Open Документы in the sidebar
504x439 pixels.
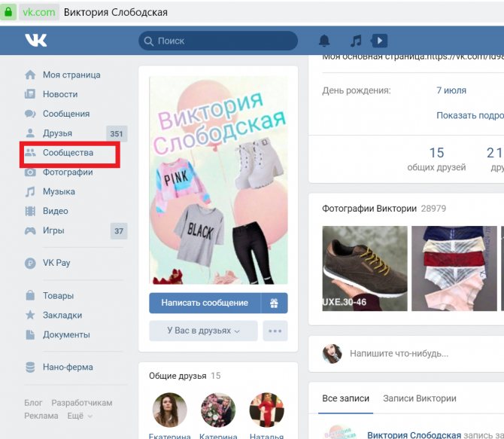point(66,334)
